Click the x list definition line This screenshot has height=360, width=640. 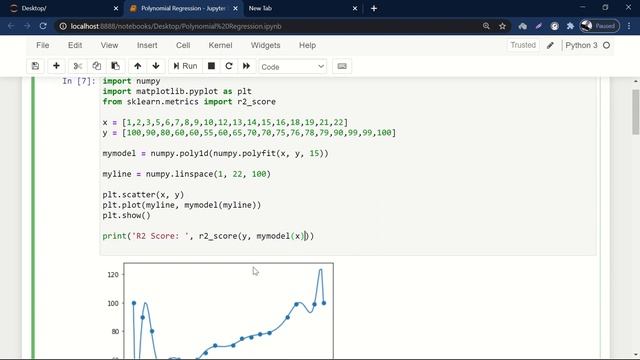coord(225,122)
